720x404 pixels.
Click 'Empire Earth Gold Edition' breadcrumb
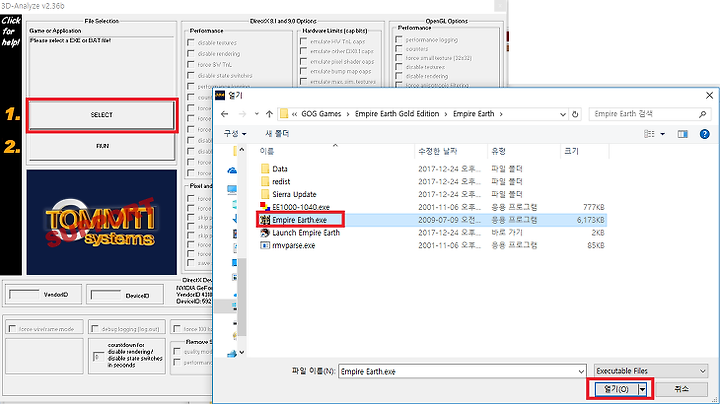pos(397,113)
